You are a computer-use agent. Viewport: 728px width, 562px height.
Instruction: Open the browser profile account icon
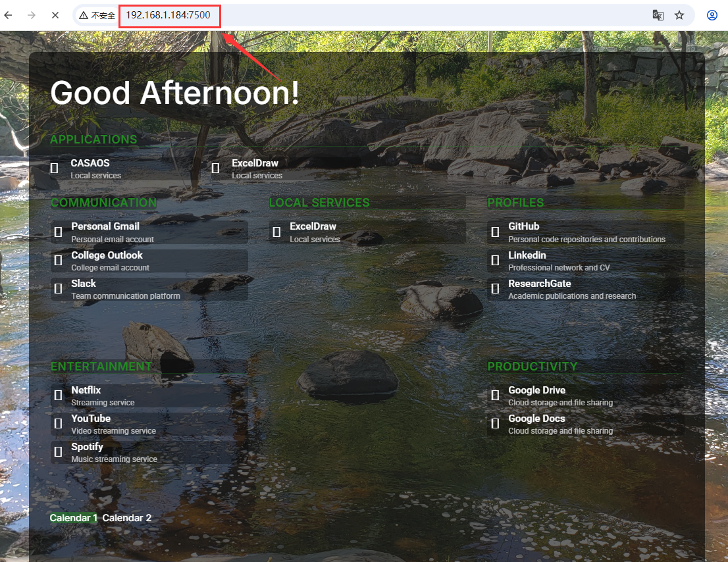tap(712, 15)
